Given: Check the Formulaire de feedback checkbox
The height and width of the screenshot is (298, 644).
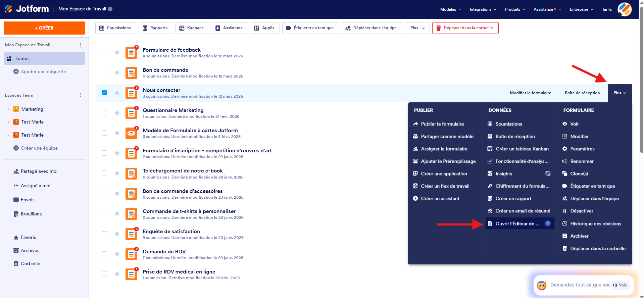Looking at the screenshot, I should [x=104, y=52].
